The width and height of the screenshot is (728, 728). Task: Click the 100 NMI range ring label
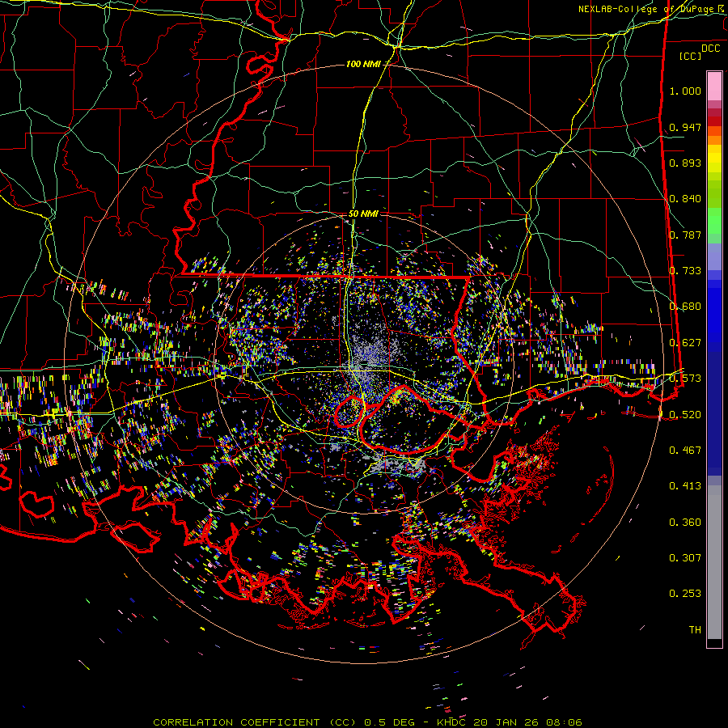pyautogui.click(x=362, y=64)
